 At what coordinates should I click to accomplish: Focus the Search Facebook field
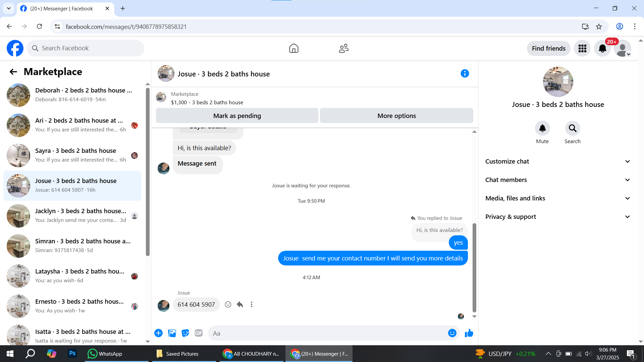pos(86,48)
